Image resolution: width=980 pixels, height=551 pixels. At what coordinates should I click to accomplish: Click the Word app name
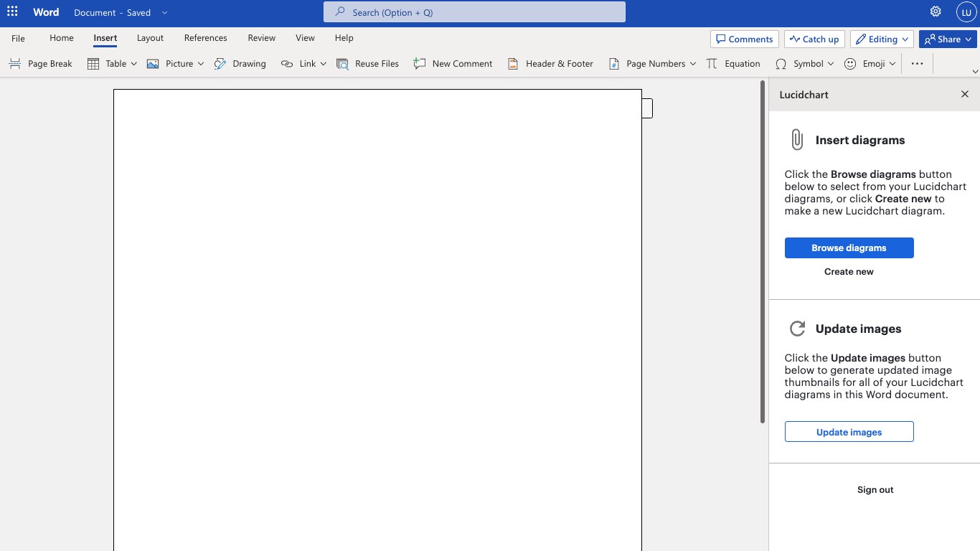pyautogui.click(x=46, y=12)
